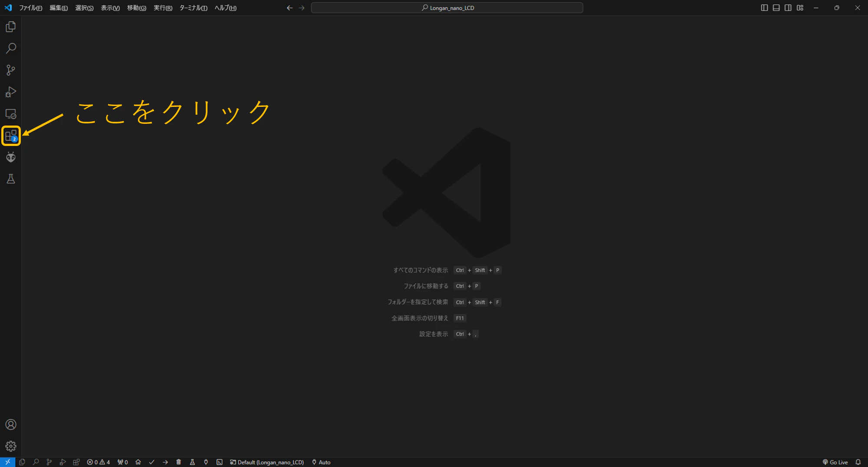The width and height of the screenshot is (868, 467).
Task: Open the Accounts menu in activity bar
Action: click(x=11, y=424)
